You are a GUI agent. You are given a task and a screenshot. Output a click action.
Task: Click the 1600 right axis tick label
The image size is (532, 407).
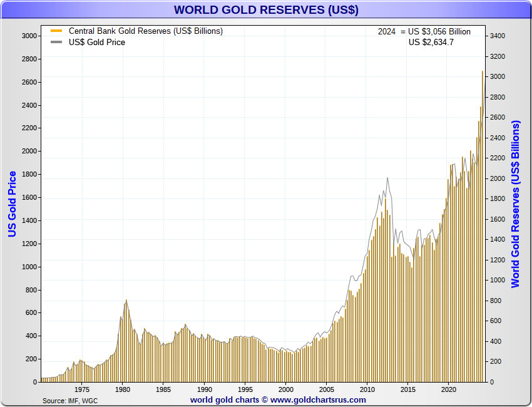point(498,219)
